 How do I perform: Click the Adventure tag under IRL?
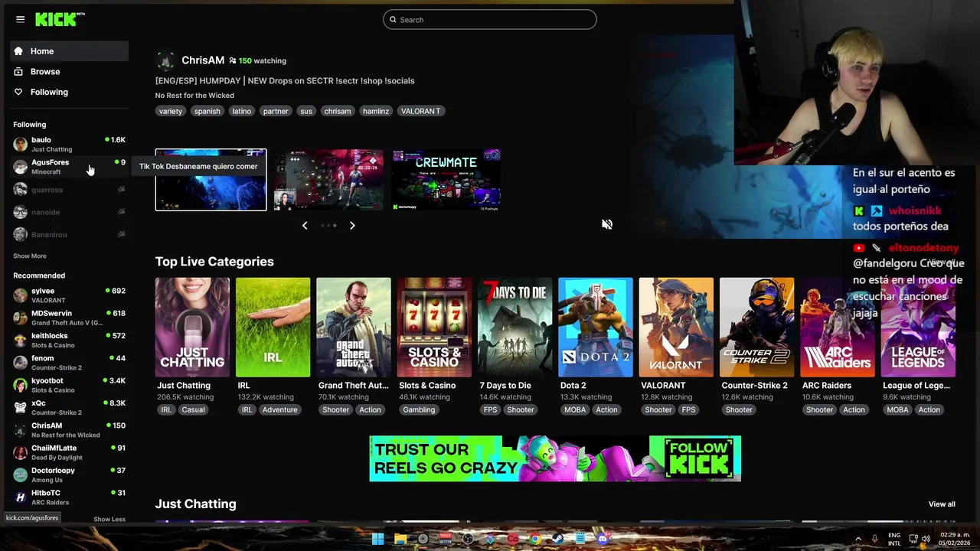pyautogui.click(x=280, y=409)
